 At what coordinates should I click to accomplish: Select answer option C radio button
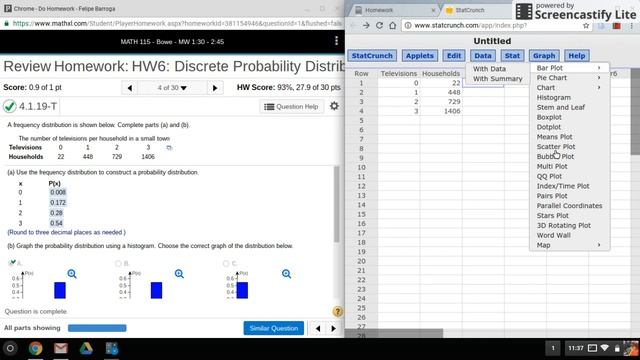click(226, 263)
